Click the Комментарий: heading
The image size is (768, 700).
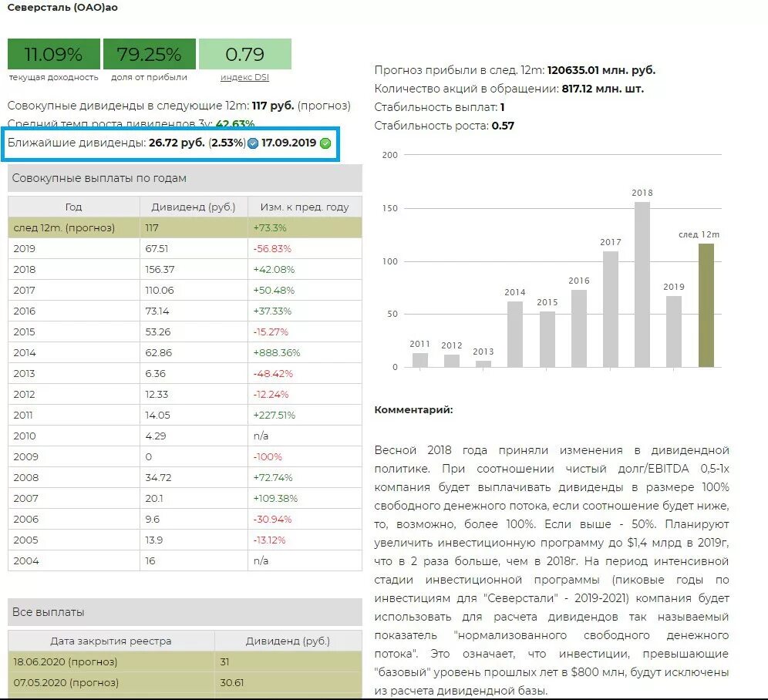(x=413, y=410)
